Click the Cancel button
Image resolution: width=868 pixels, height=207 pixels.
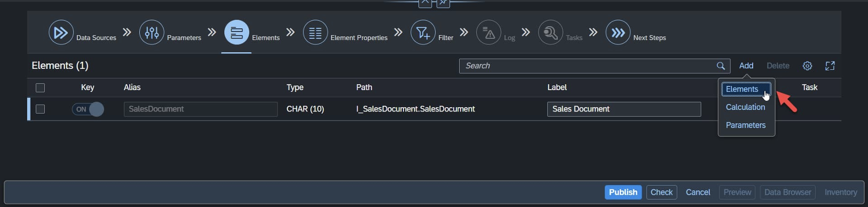tap(698, 192)
